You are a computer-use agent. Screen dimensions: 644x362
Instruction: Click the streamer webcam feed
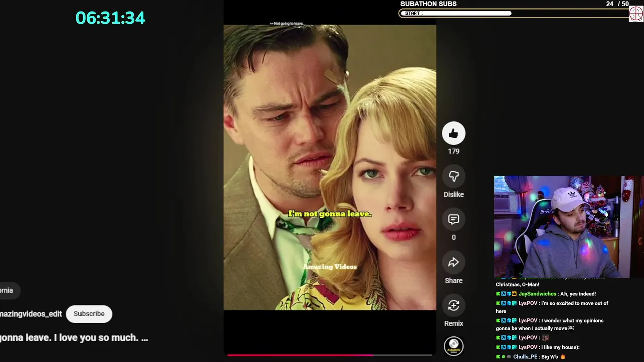click(x=569, y=226)
